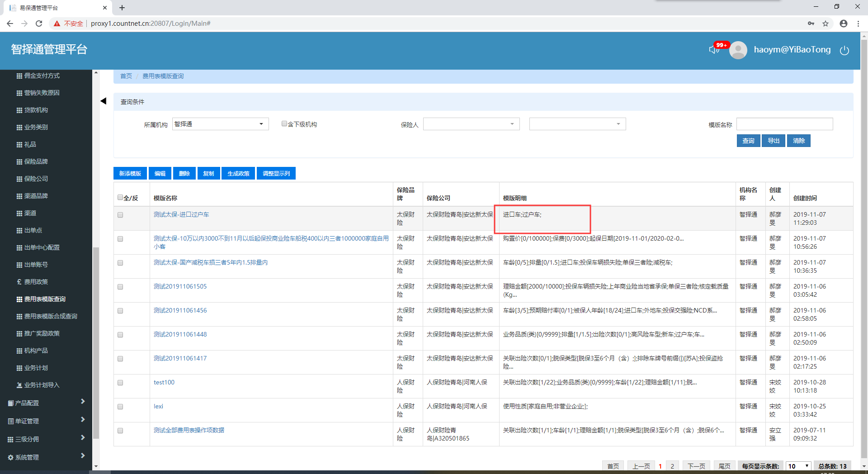868x474 pixels.
Task: Click the 查询 search button
Action: (x=748, y=141)
